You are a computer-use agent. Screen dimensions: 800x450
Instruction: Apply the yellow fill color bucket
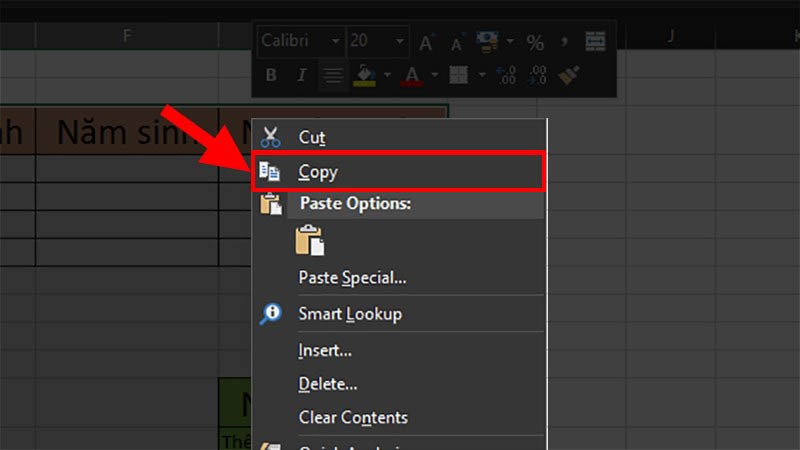(x=365, y=74)
